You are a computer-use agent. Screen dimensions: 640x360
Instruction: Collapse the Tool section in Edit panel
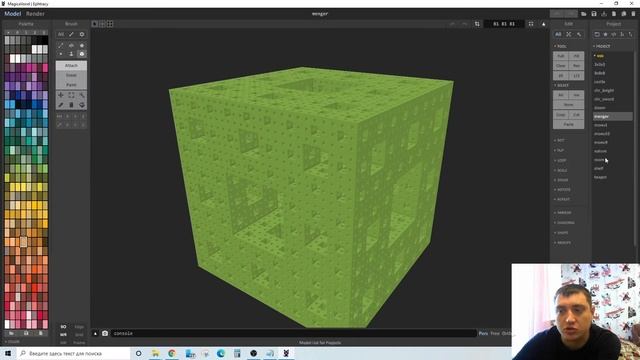point(560,46)
